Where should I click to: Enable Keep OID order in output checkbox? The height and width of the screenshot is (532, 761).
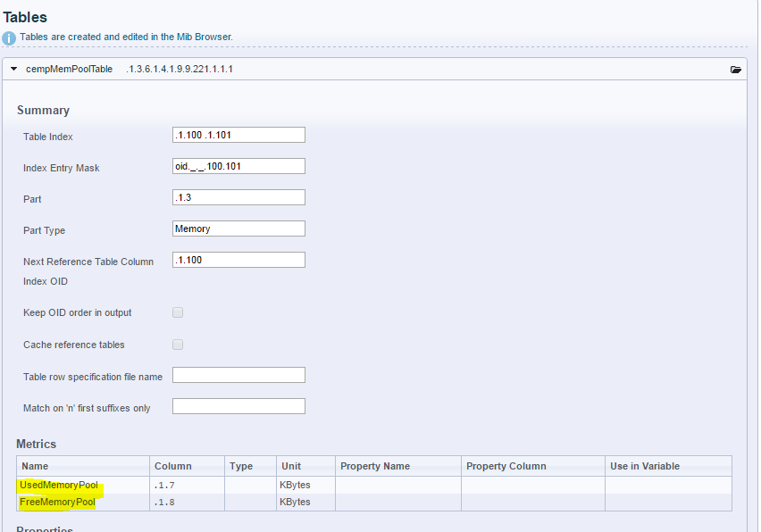click(178, 312)
